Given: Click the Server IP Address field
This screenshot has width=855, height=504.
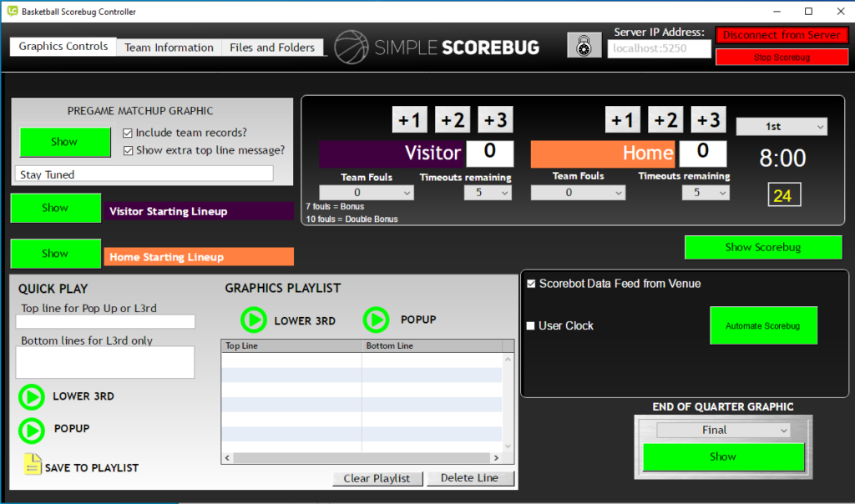Looking at the screenshot, I should (x=660, y=48).
